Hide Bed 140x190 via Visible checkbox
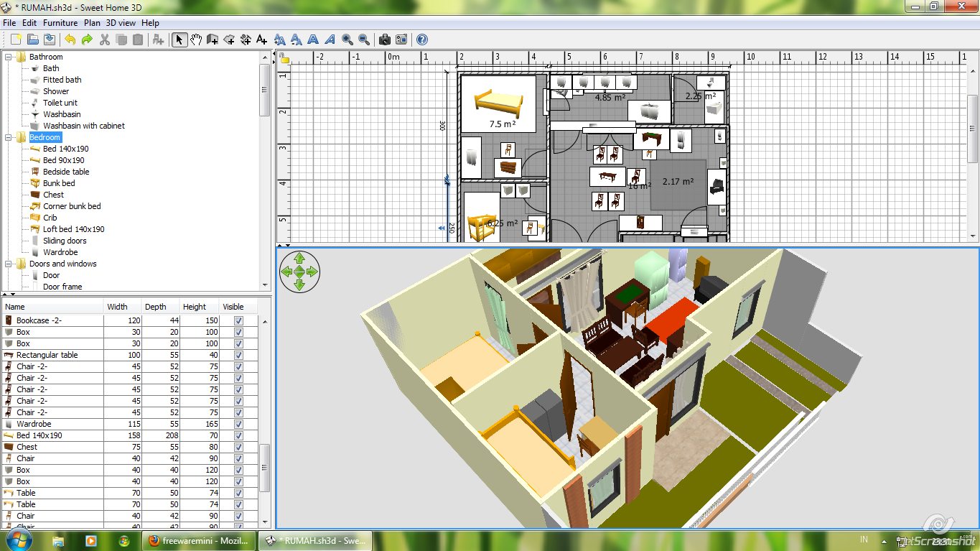This screenshot has width=980, height=551. [238, 435]
